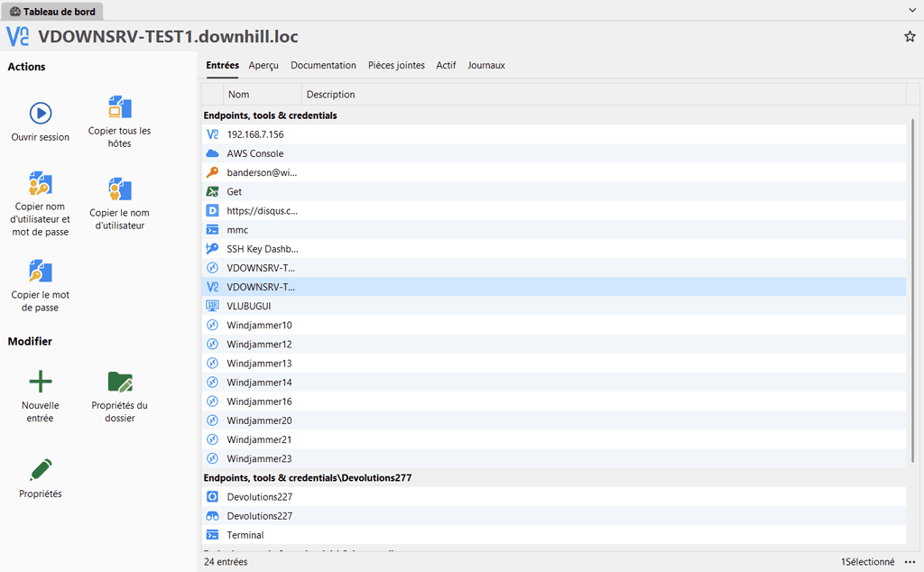Click Copier le mot de passe icon
The image size is (924, 572).
click(41, 271)
